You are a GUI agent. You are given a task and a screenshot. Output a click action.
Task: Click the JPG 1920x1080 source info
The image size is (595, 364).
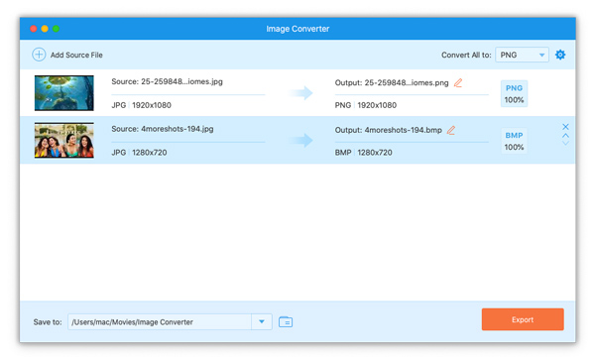tap(141, 105)
